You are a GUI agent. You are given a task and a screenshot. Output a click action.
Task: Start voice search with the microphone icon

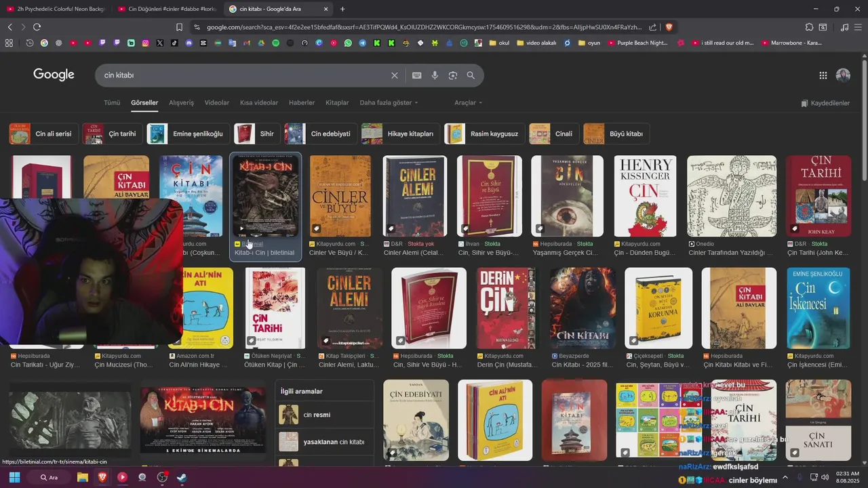[x=435, y=75]
